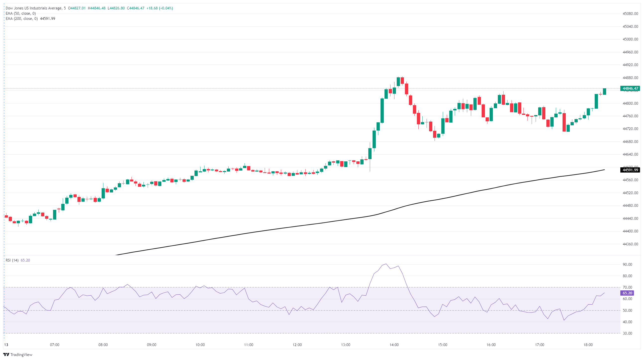Click the 44400.00 price axis label

tap(630, 231)
